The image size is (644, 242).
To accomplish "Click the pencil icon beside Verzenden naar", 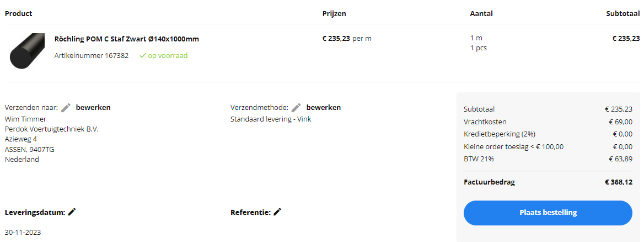I will (x=66, y=108).
